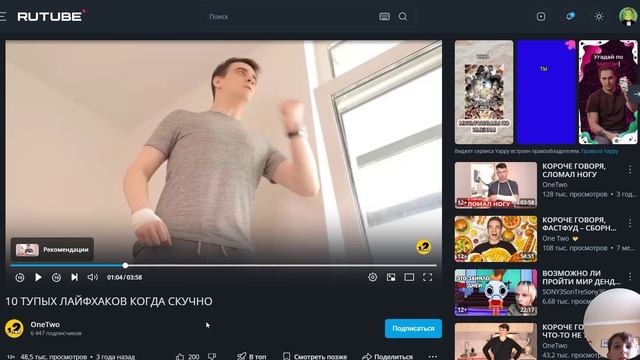
Task: Click Поделиться share button
Action: [387, 356]
